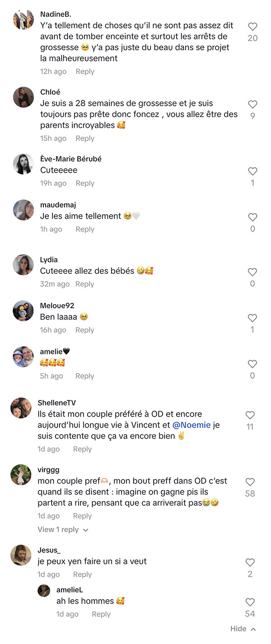The image size is (271, 644).
Task: Like Meloue92's 'Ben laaaa' comment
Action: pos(252,318)
